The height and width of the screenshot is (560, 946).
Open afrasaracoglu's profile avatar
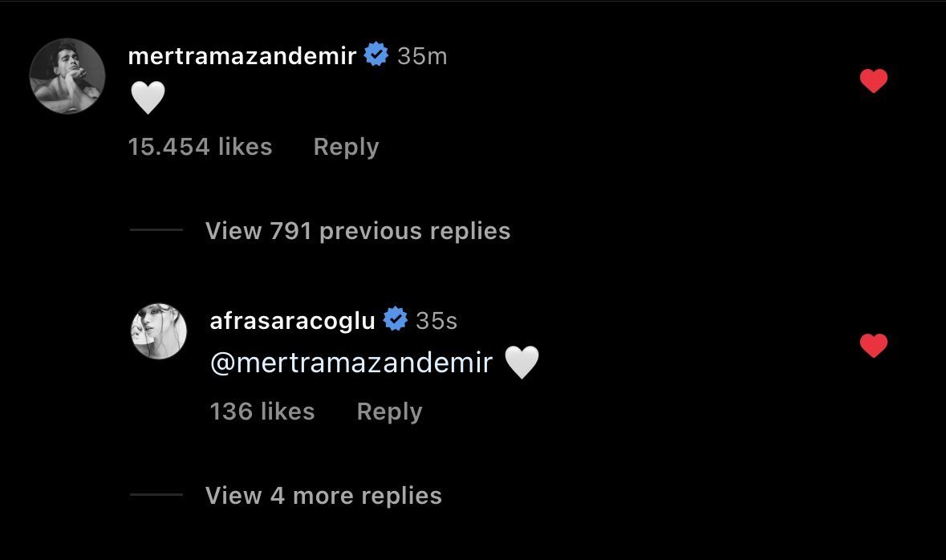(159, 331)
